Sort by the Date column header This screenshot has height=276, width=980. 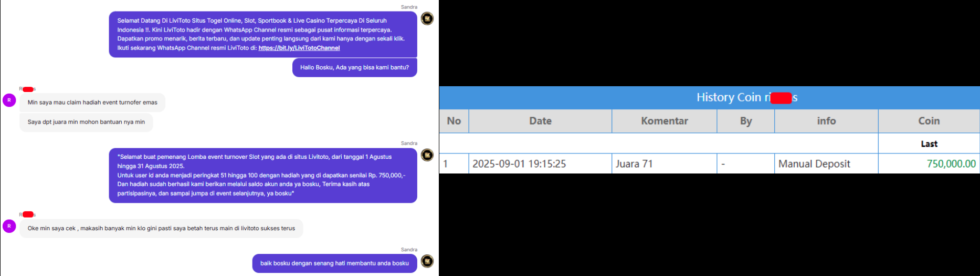(540, 121)
